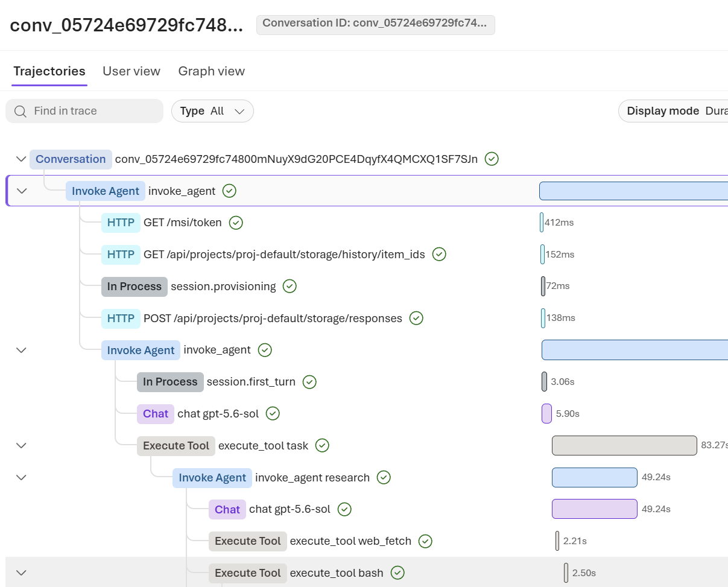Image resolution: width=728 pixels, height=587 pixels.
Task: Click the purple 49.24s chat duration bar
Action: (595, 509)
